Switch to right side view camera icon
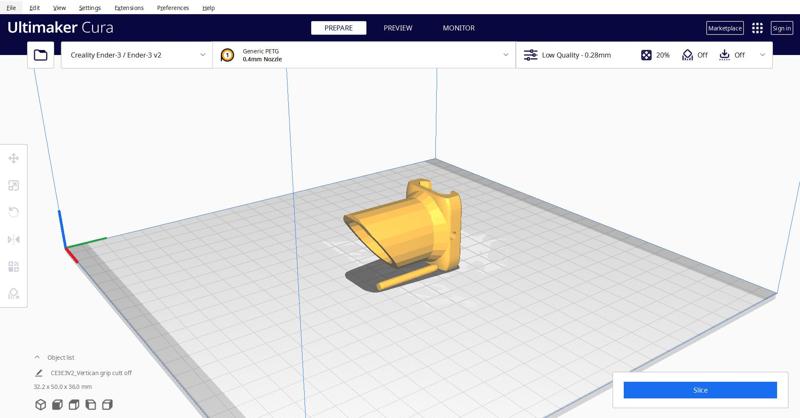Viewport: 800px width, 418px height. (x=107, y=405)
